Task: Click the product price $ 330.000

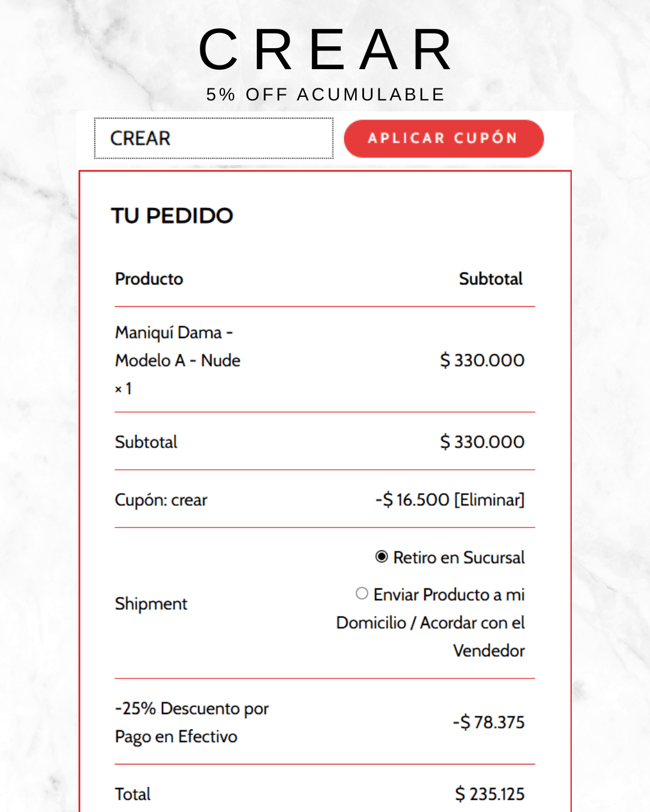Action: (482, 360)
